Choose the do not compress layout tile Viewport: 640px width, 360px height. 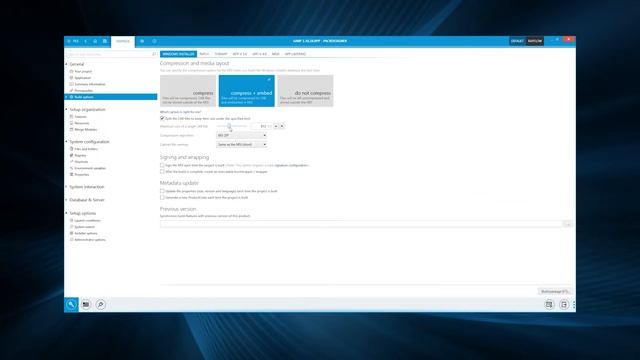305,91
